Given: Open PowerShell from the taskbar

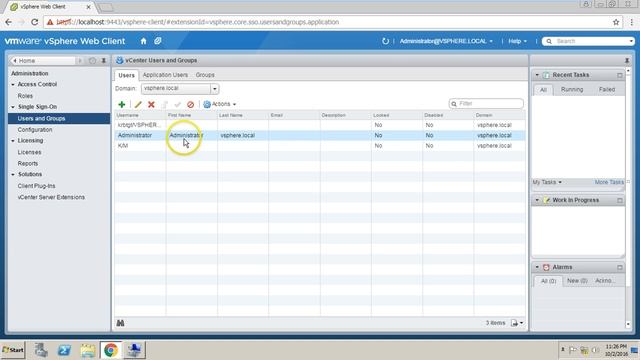Looking at the screenshot, I should 64,350.
